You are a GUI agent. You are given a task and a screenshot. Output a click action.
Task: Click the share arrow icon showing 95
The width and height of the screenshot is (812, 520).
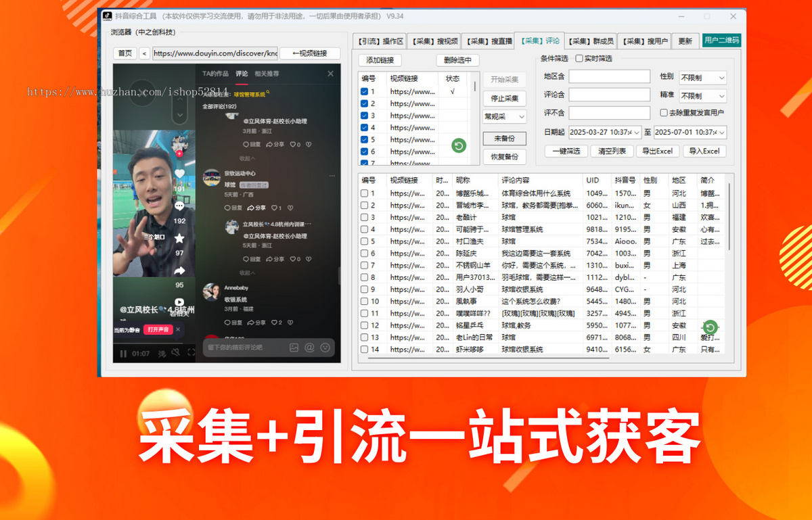pyautogui.click(x=179, y=270)
